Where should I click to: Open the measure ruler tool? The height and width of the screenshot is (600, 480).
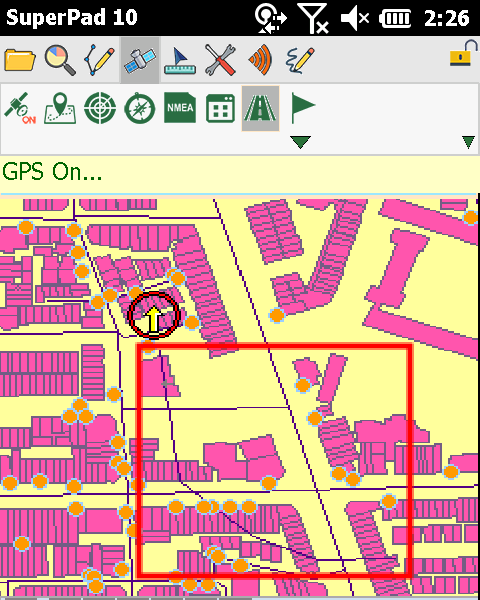[180, 60]
